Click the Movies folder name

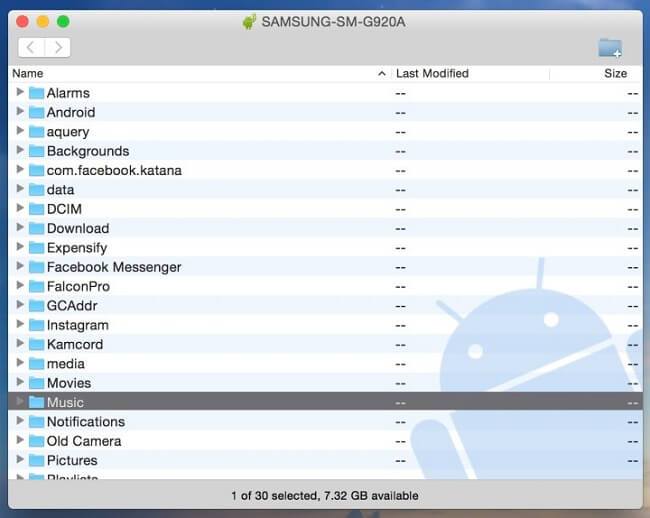pyautogui.click(x=69, y=383)
